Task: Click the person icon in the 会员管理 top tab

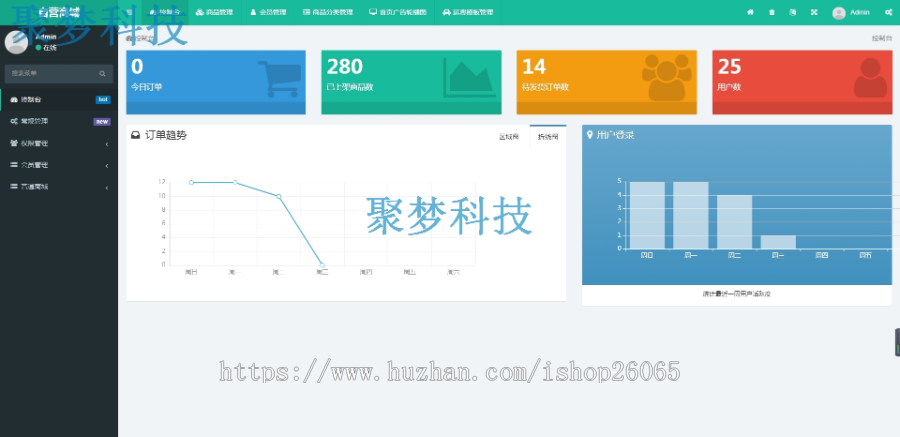Action: point(253,12)
